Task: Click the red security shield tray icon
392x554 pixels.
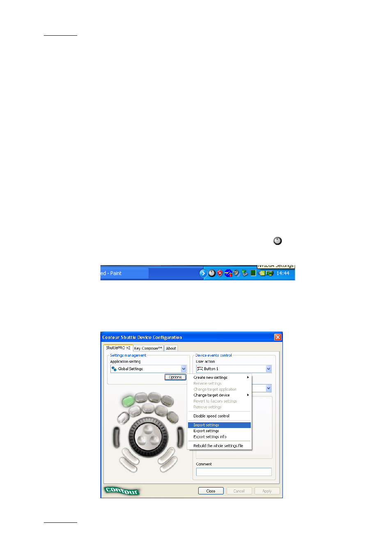Action: pos(220,273)
